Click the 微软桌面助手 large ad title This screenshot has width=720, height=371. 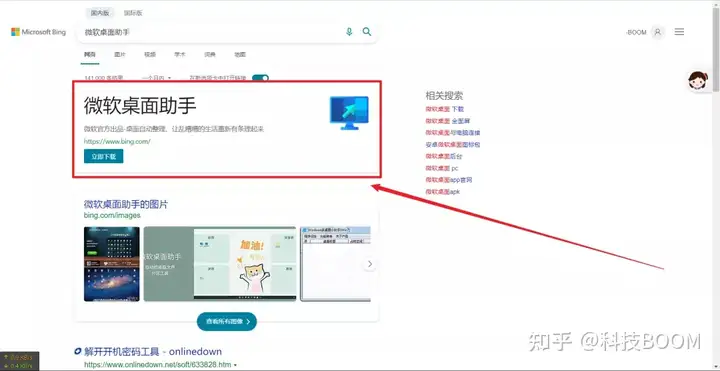point(140,107)
